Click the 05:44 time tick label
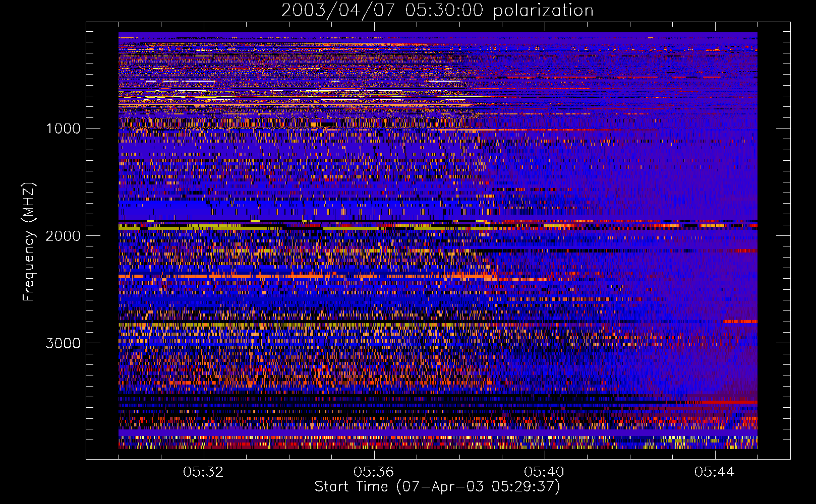Image resolution: width=816 pixels, height=504 pixels. tap(715, 472)
